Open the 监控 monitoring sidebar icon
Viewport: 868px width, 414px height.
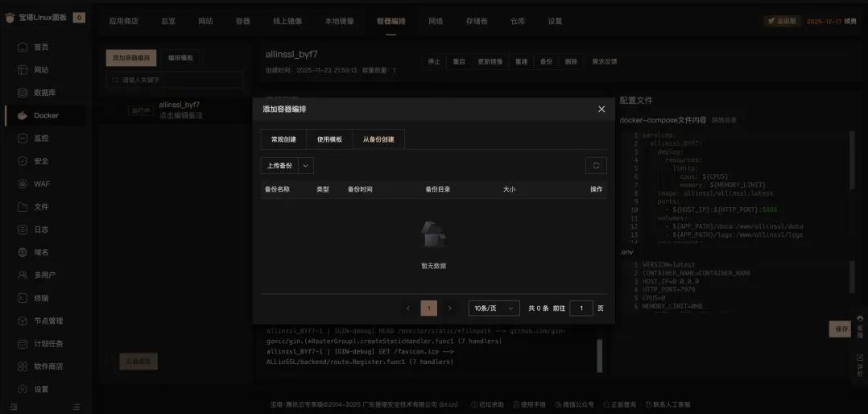pyautogui.click(x=23, y=139)
